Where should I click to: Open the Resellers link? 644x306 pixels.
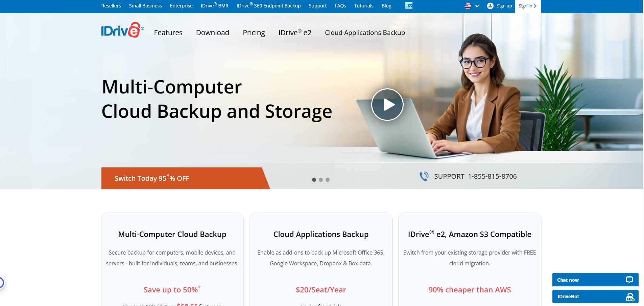click(111, 6)
